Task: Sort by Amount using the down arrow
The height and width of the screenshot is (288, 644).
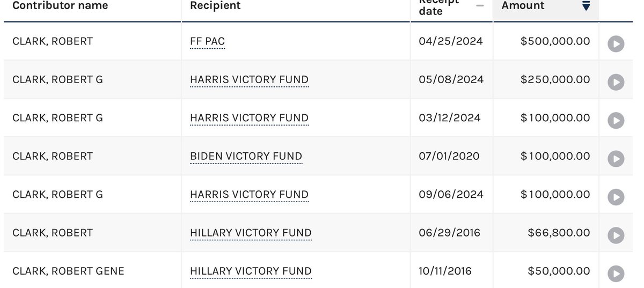Action: 586,6
